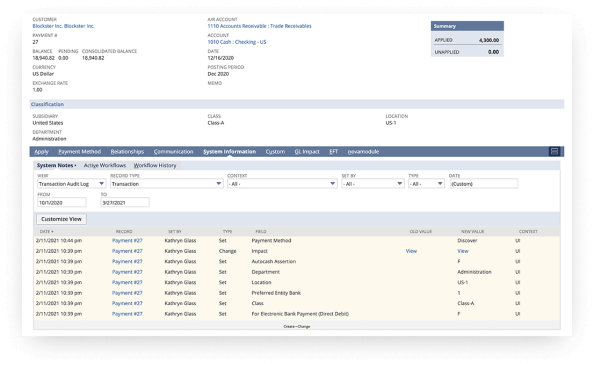The image size is (594, 367).
Task: Open Payment #27 link in the Location row
Action: click(127, 283)
